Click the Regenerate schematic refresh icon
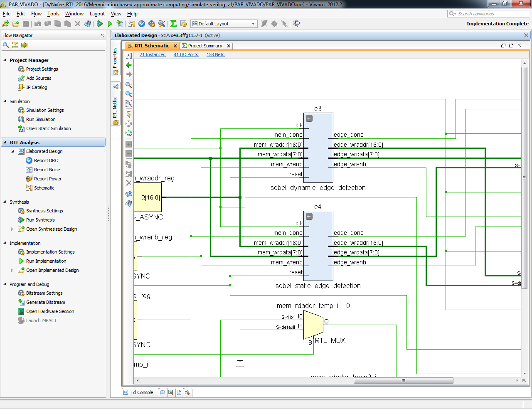 pos(129,194)
